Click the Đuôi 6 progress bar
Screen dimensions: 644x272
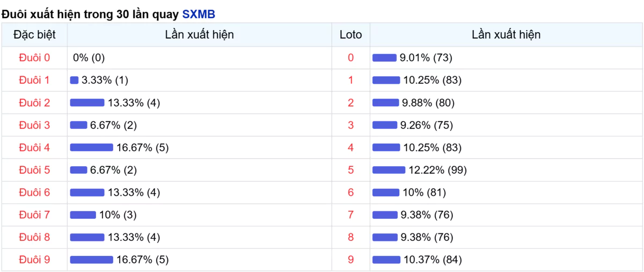coord(87,193)
